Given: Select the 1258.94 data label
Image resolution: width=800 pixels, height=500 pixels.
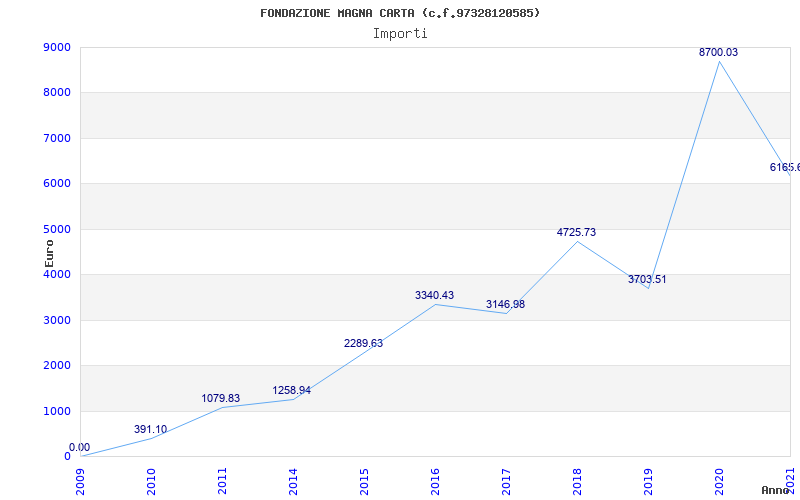Looking at the screenshot, I should point(291,390).
